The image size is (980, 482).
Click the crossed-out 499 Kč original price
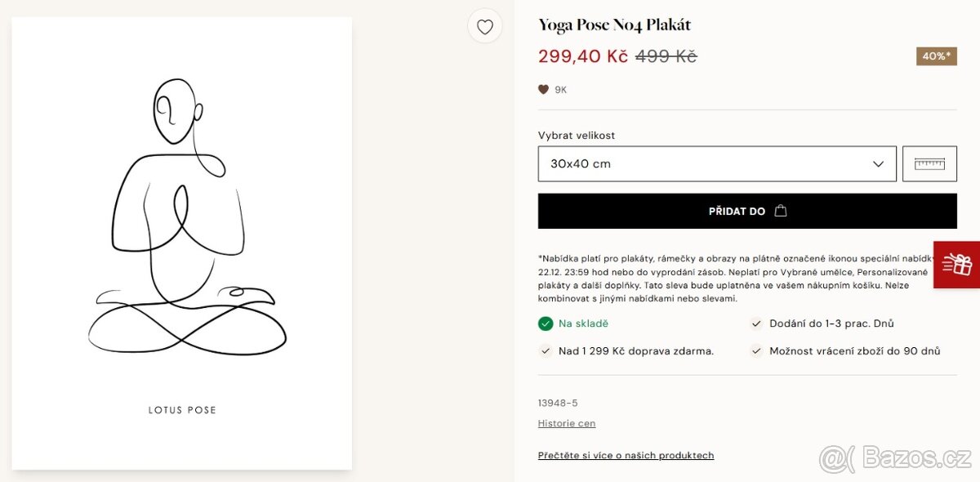click(x=666, y=56)
